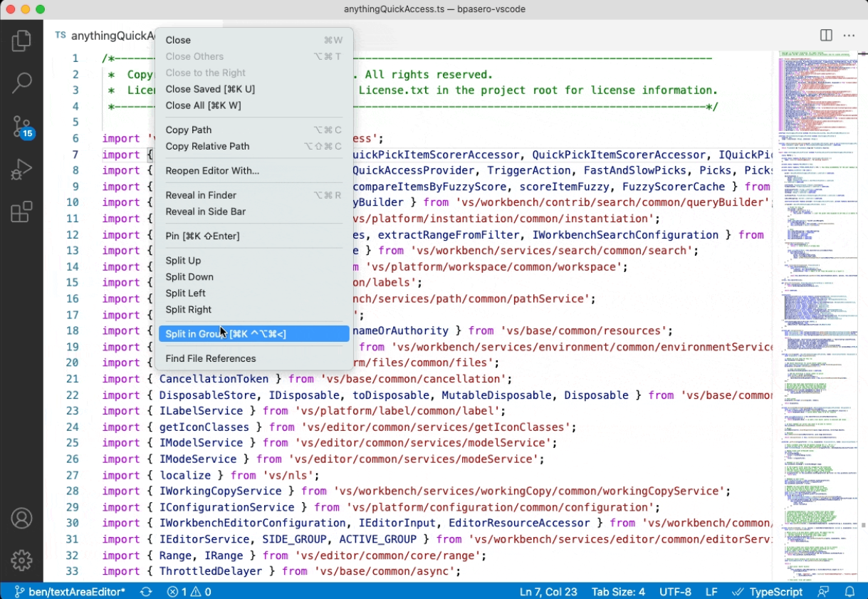Click 'CancellationToken' on line 21

point(214,379)
